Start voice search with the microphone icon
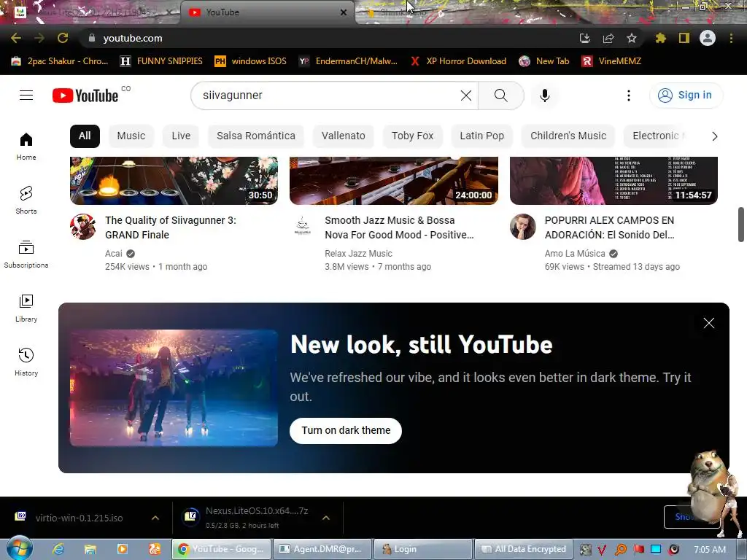The image size is (747, 560). pos(544,96)
